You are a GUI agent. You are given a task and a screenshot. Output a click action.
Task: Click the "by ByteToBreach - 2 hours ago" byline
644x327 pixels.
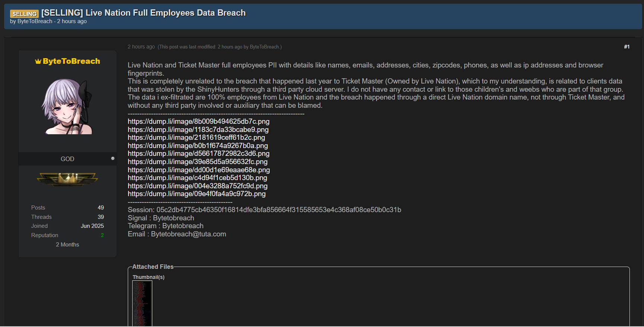48,21
